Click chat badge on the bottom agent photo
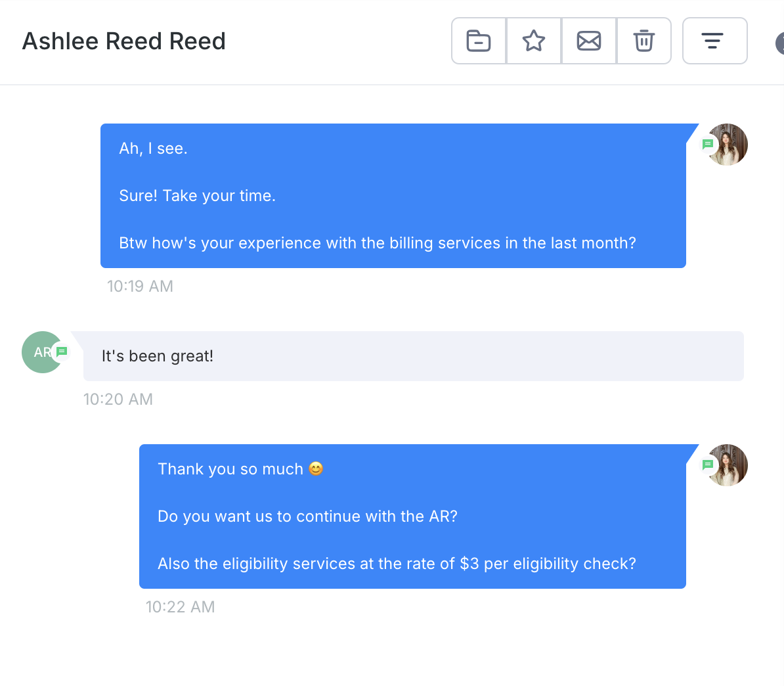 [708, 465]
